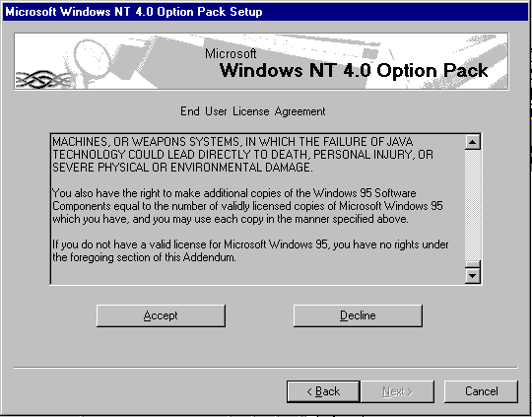This screenshot has width=532, height=417.
Task: Click the 'Microsoft Windows NT 4.0 Option Pack Setup' title bar
Action: point(266,12)
